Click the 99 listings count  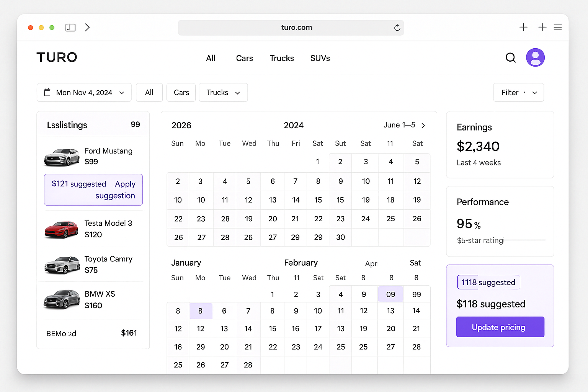pos(136,124)
